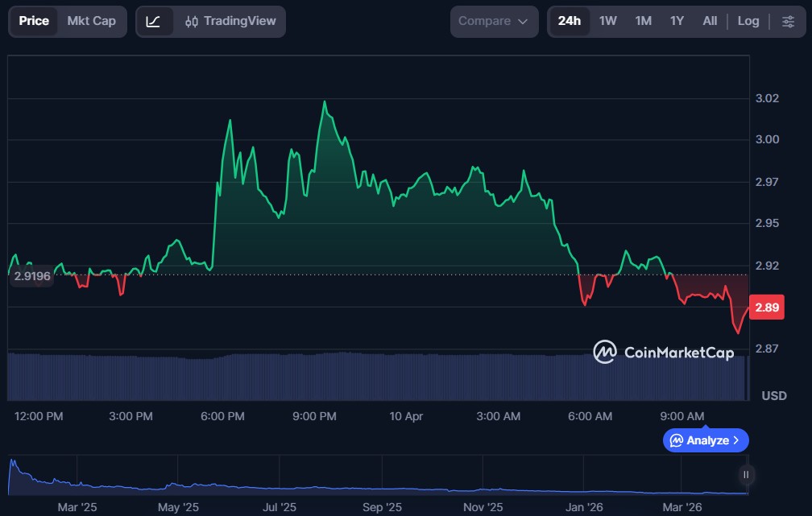Open the TradingView candlestick chart
Image resolution: width=812 pixels, height=516 pixels.
230,21
